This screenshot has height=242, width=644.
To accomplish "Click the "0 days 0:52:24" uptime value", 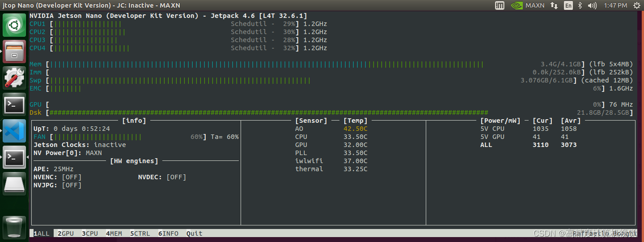I will 82,129.
